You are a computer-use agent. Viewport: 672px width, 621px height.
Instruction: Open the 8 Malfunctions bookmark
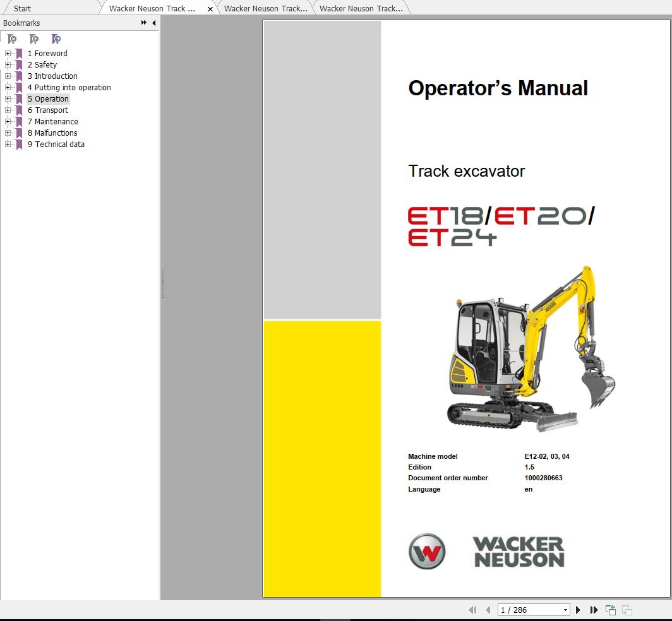pos(52,133)
